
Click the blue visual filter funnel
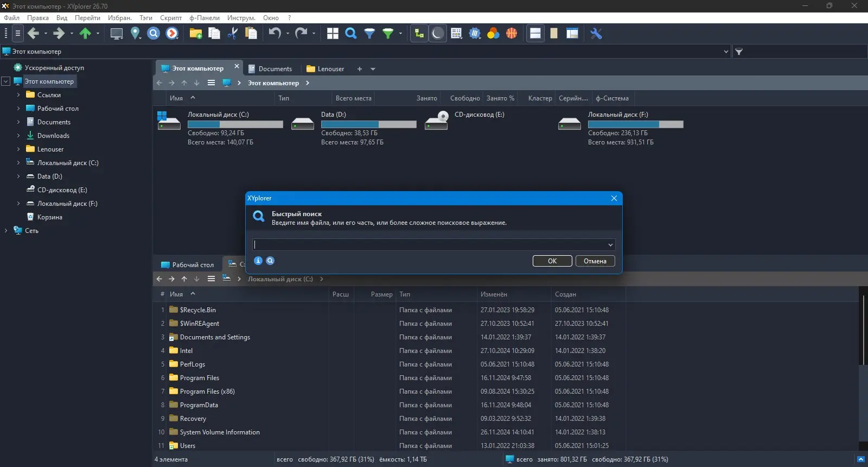pyautogui.click(x=369, y=34)
